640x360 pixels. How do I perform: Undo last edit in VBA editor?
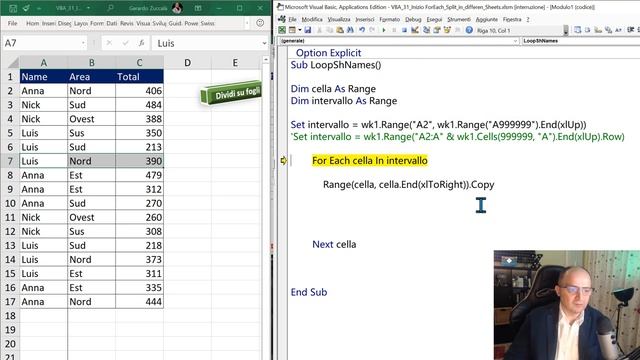362,30
